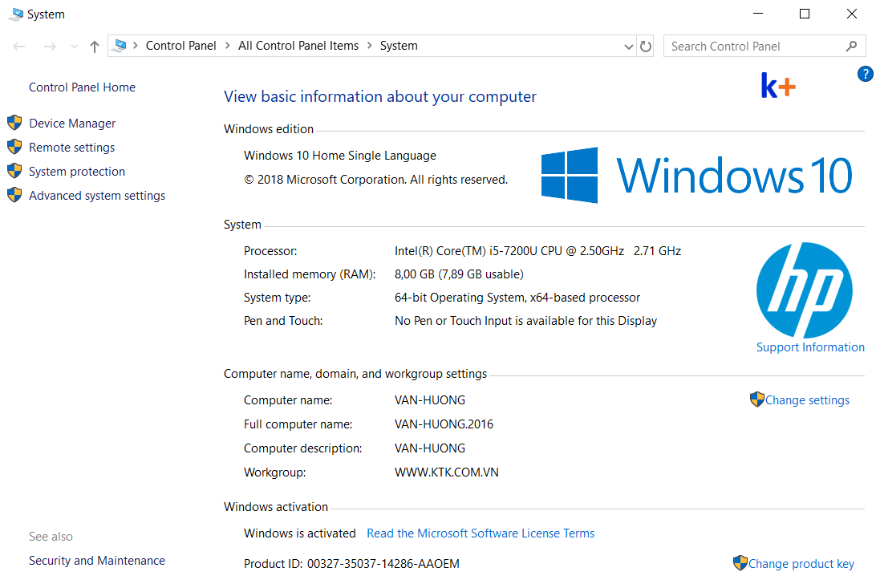Click the Windows is activated text

[x=300, y=533]
